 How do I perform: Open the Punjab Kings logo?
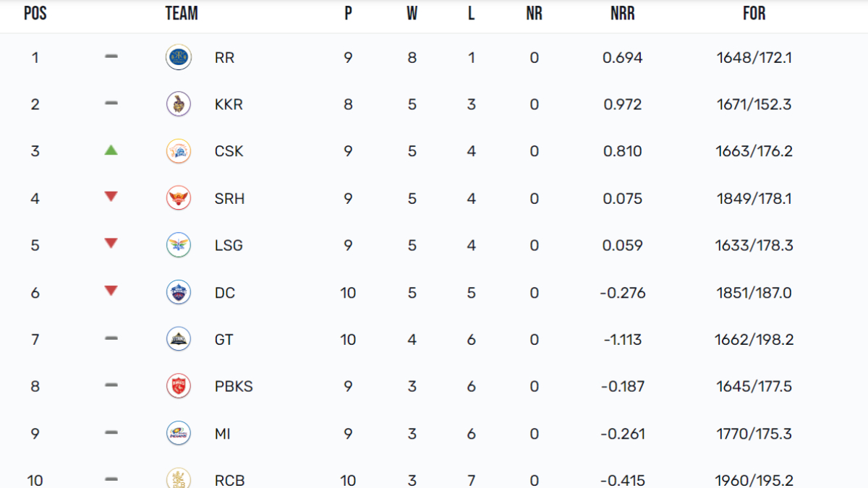[179, 386]
